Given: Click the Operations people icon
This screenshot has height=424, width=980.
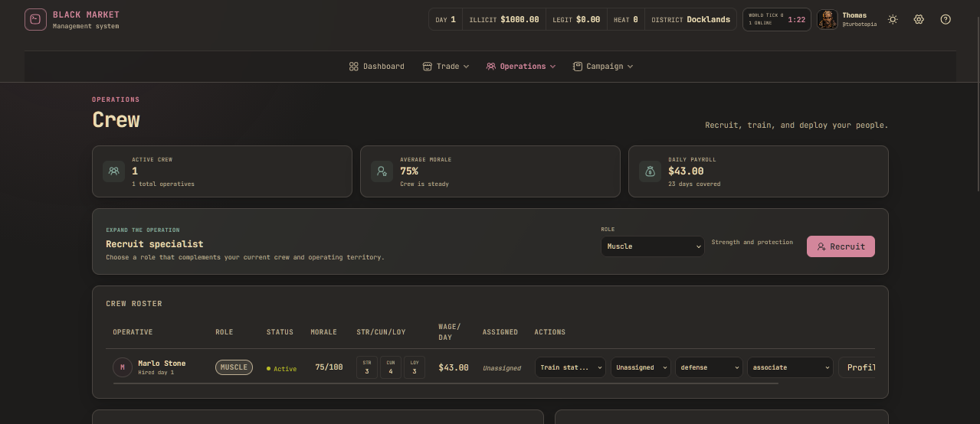Looking at the screenshot, I should [x=491, y=67].
